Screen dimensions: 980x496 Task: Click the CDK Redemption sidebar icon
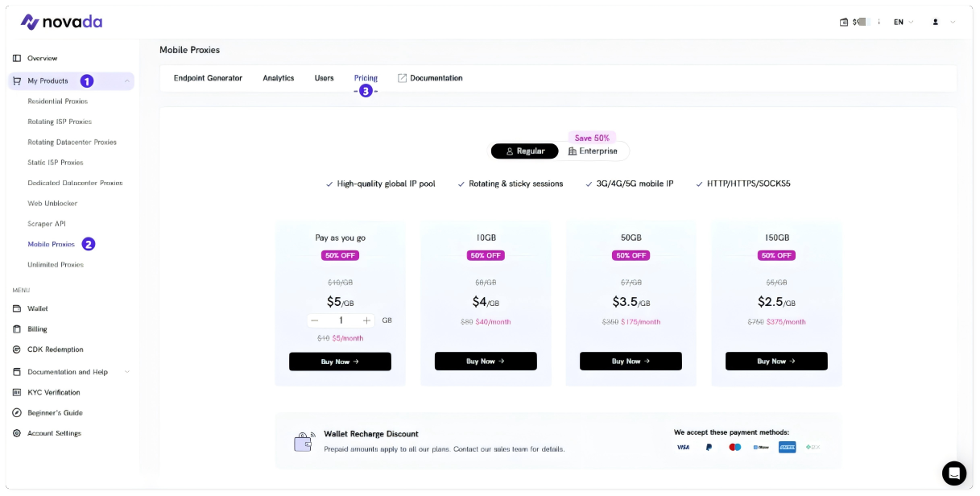17,349
